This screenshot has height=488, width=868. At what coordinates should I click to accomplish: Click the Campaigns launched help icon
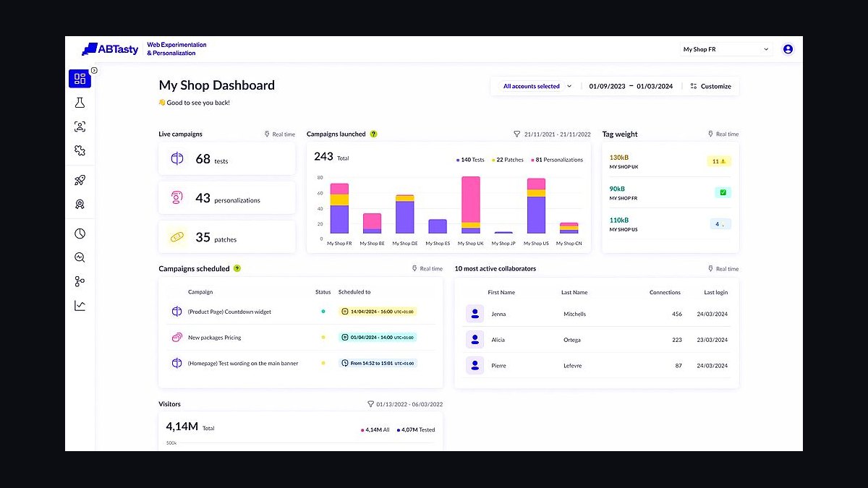[374, 134]
